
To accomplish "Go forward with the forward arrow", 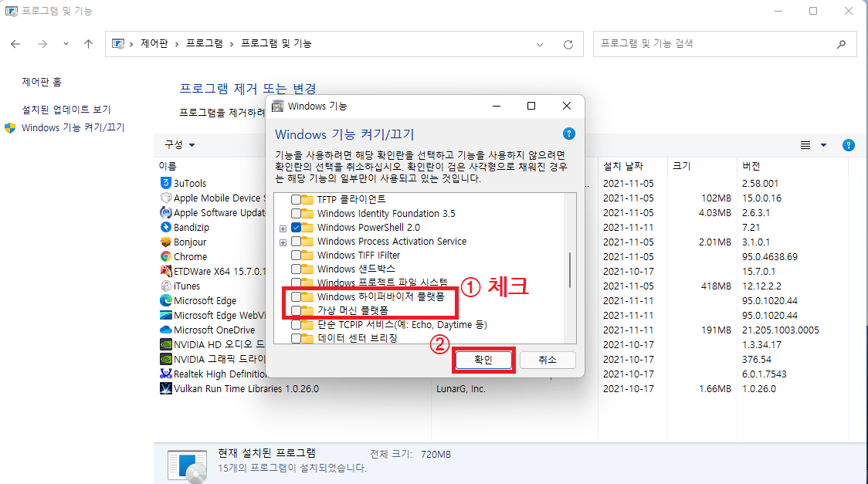I will tap(42, 44).
